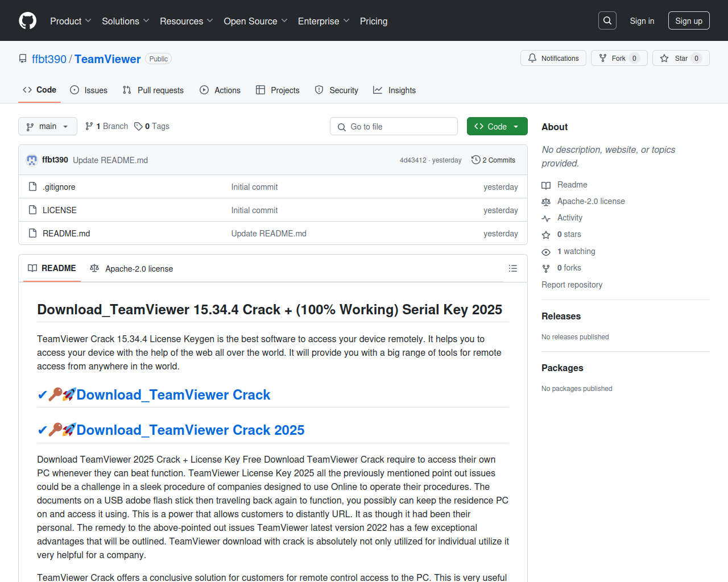Open the Update README.md commit message in README.md row

269,234
